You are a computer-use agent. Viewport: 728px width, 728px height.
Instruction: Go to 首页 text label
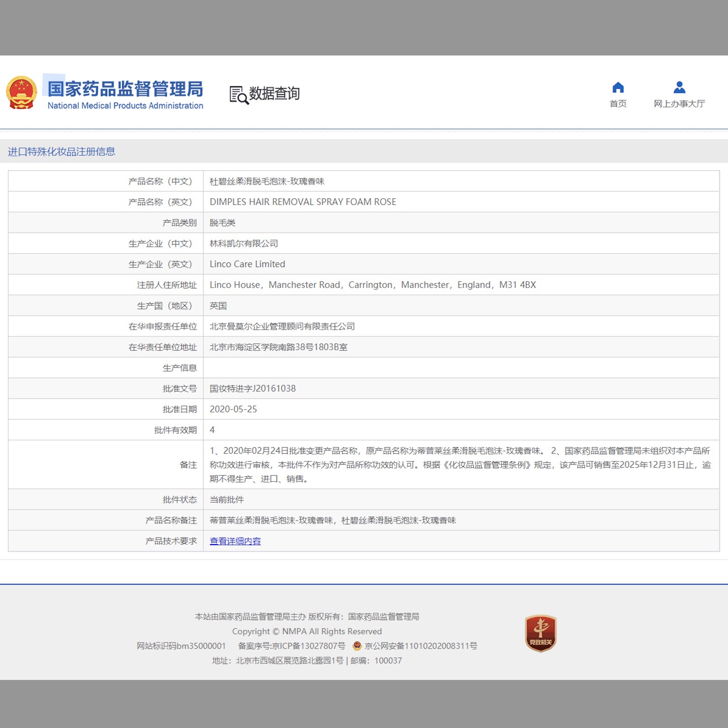pyautogui.click(x=618, y=104)
